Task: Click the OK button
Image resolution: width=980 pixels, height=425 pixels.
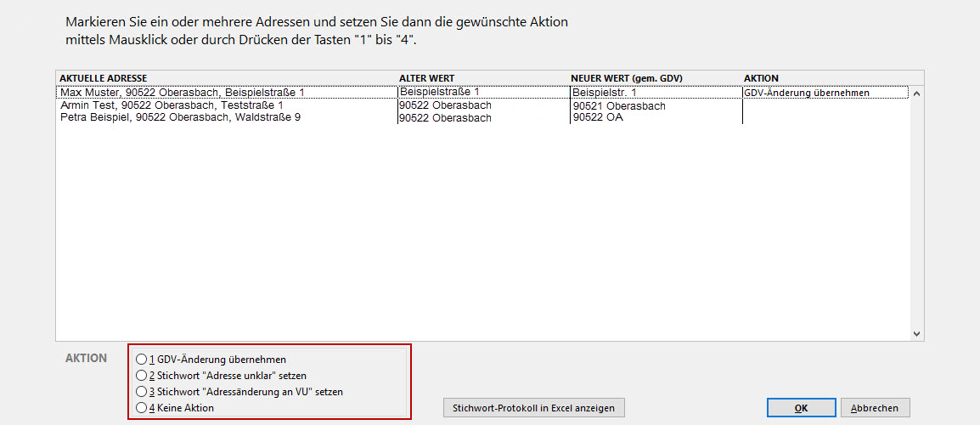Action: coord(801,408)
